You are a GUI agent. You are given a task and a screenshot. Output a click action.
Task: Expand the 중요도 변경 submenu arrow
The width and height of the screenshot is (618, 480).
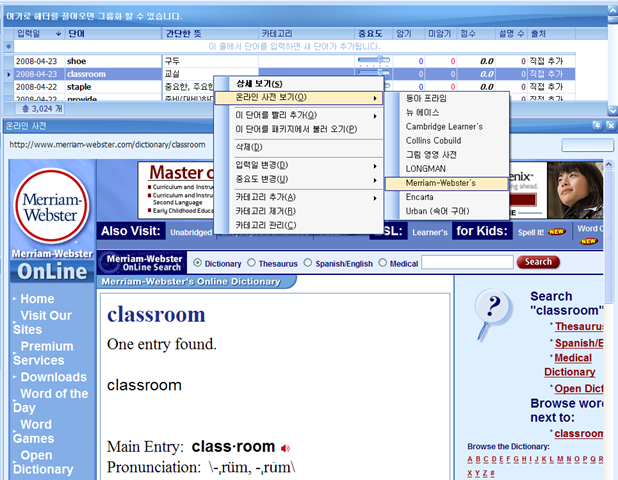[x=375, y=180]
